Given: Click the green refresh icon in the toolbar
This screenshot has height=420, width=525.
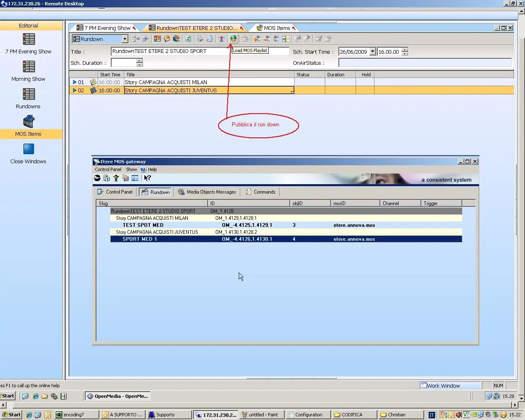Looking at the screenshot, I should (x=188, y=39).
